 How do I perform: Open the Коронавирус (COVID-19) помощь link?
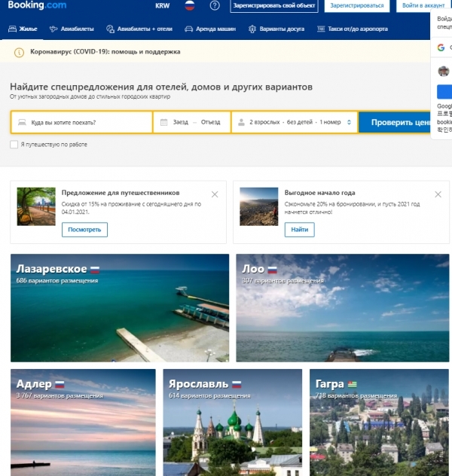(105, 52)
